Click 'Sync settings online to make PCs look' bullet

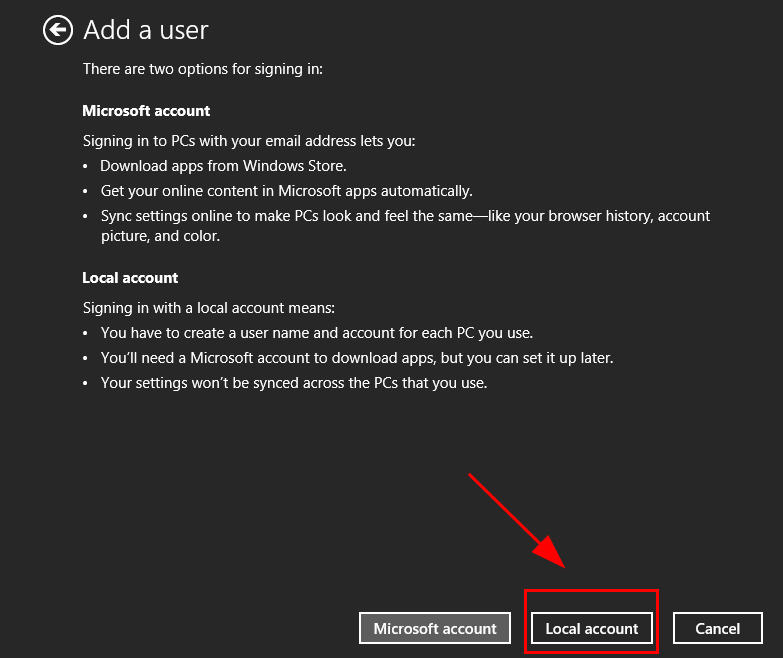(x=405, y=226)
